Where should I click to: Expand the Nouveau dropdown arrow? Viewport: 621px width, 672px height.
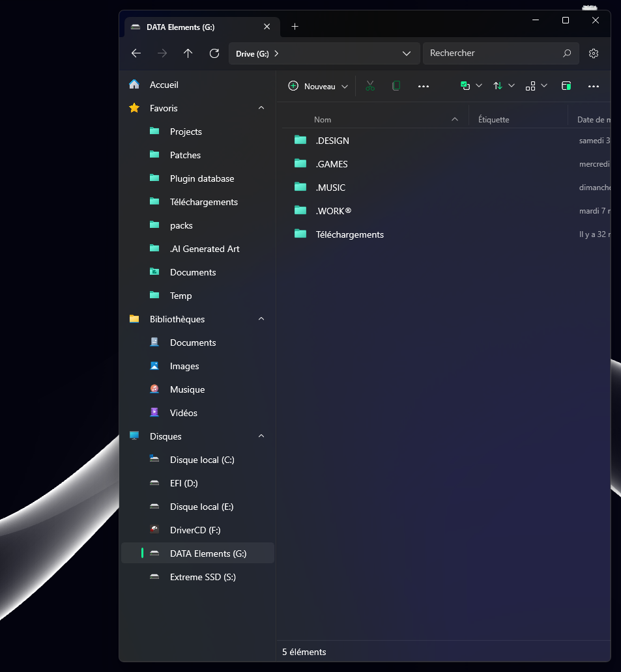tap(344, 85)
